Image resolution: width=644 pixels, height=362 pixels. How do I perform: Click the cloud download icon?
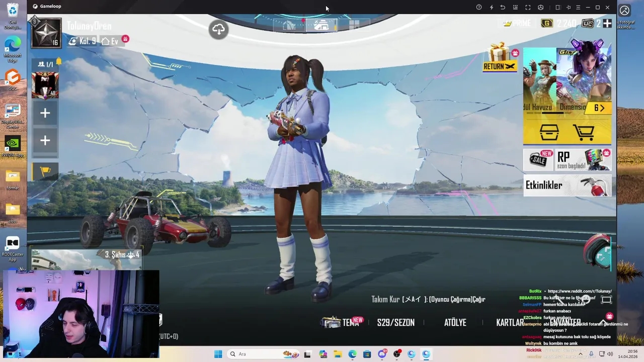click(x=218, y=29)
